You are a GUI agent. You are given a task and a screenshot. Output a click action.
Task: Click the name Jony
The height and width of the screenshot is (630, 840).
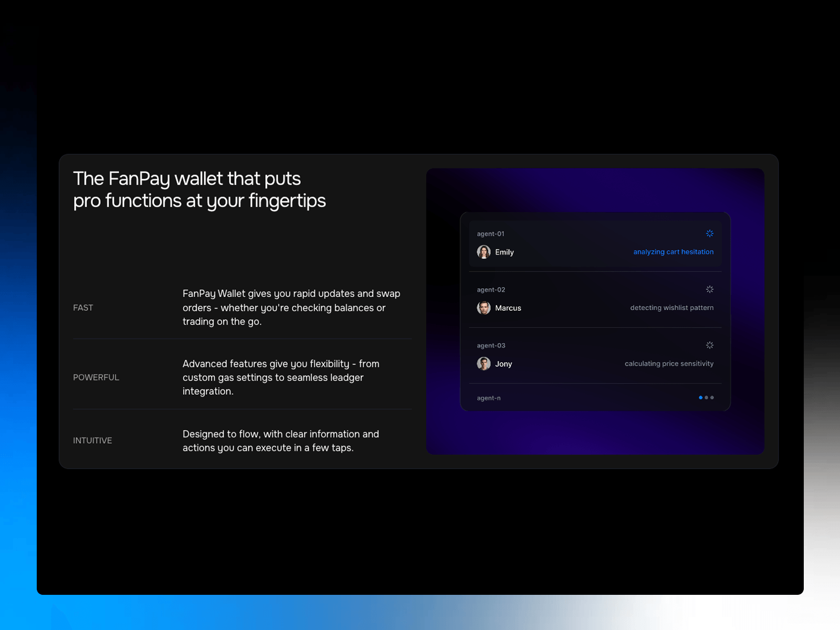pyautogui.click(x=503, y=364)
